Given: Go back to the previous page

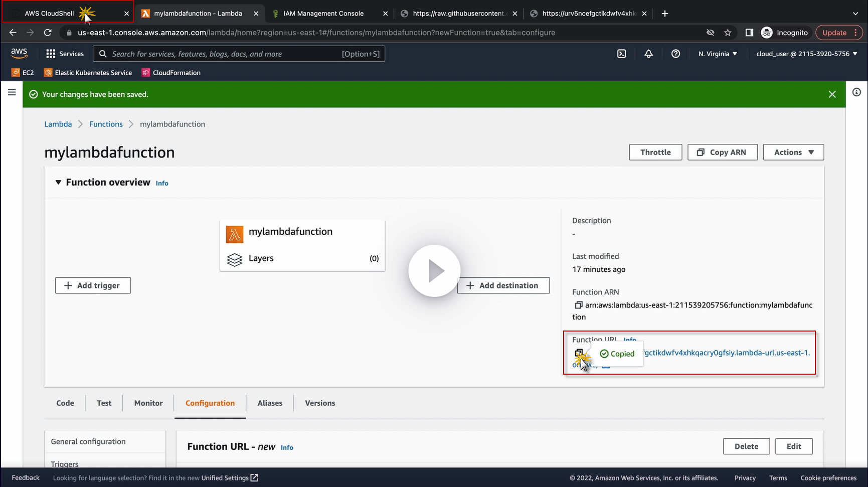Looking at the screenshot, I should pyautogui.click(x=13, y=33).
